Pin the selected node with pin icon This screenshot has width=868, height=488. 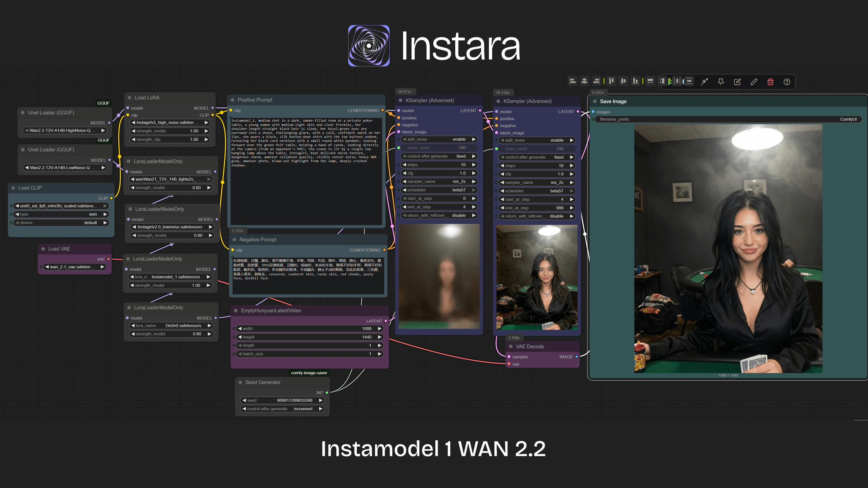click(x=721, y=82)
